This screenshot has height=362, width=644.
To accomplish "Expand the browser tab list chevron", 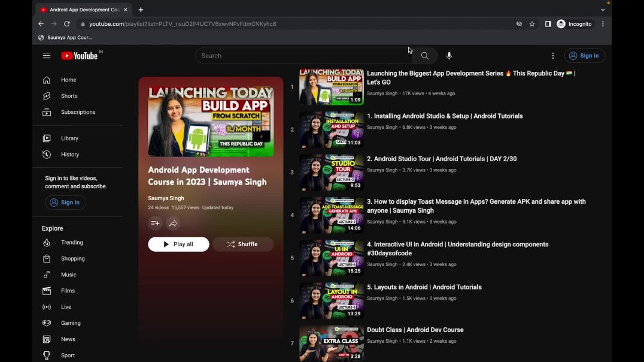I will [x=603, y=9].
